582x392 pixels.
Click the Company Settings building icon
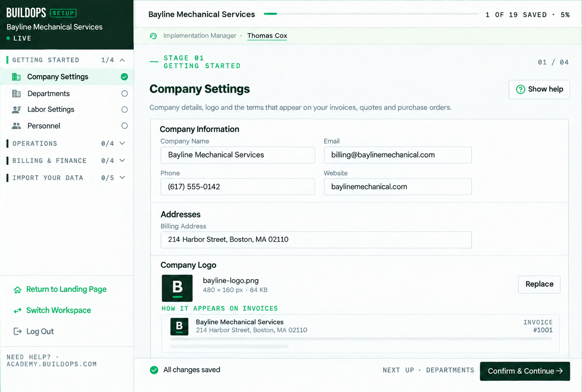pyautogui.click(x=16, y=77)
